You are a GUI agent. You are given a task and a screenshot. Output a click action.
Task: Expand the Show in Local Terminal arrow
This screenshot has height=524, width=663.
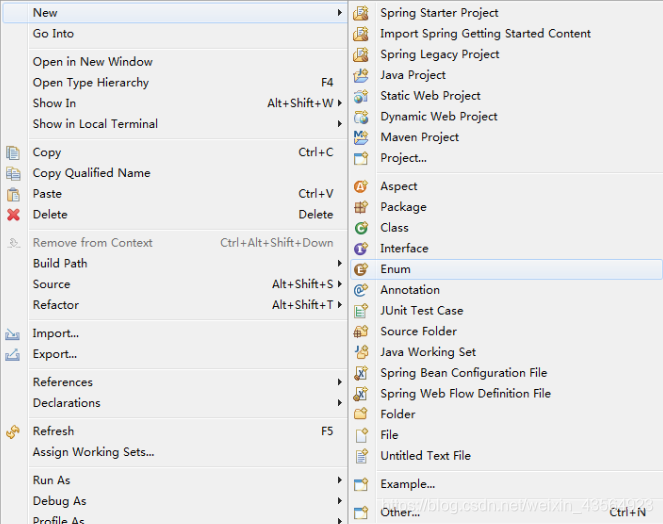click(340, 124)
